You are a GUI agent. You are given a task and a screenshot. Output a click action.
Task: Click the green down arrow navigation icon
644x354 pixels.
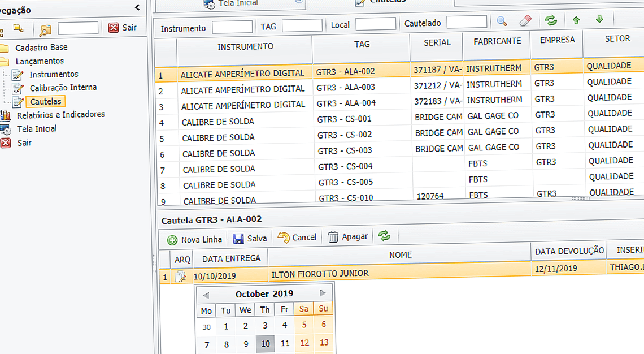tap(599, 20)
